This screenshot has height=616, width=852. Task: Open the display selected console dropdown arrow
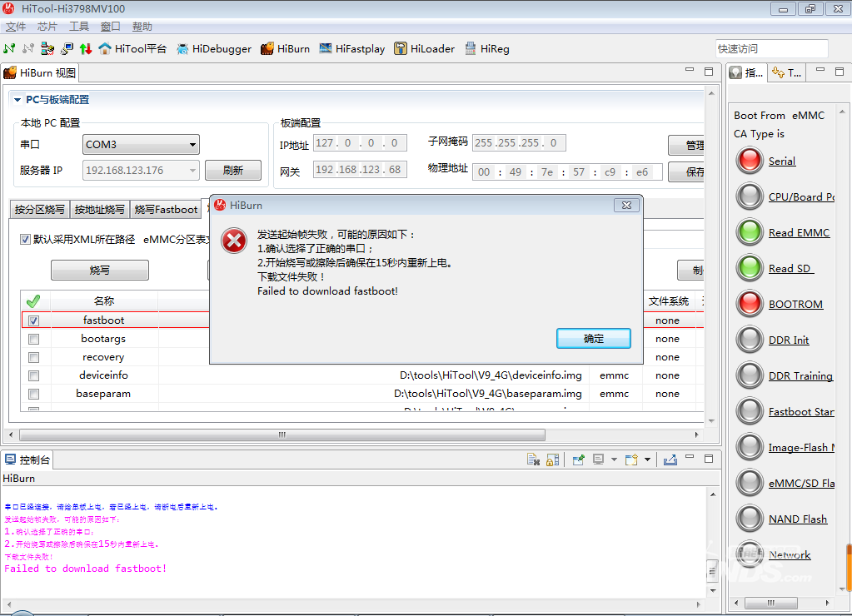click(x=614, y=460)
